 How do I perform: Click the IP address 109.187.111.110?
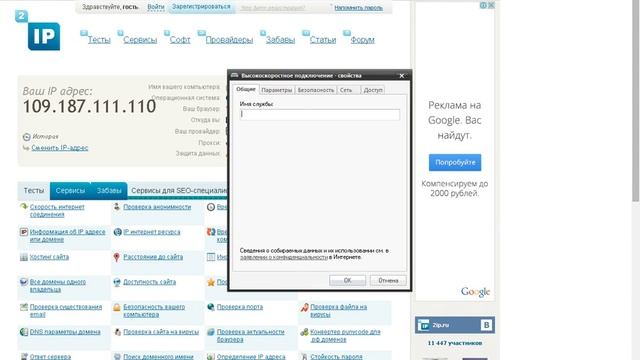[89, 107]
